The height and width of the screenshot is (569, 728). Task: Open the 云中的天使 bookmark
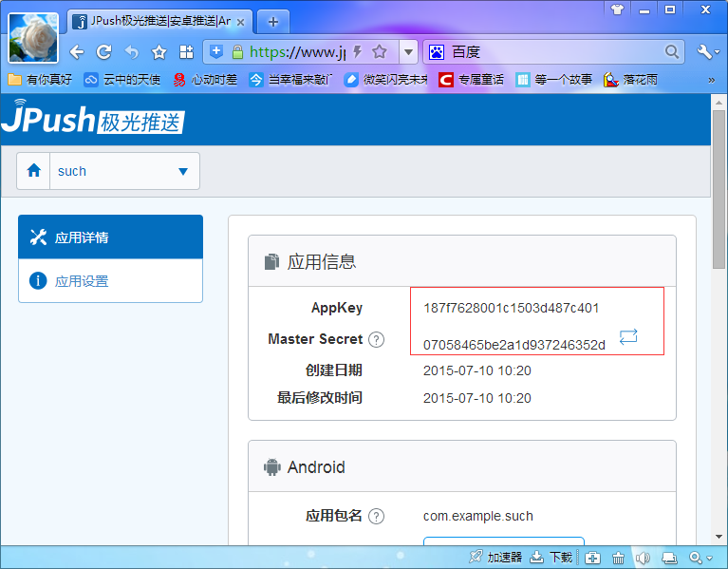click(x=122, y=80)
